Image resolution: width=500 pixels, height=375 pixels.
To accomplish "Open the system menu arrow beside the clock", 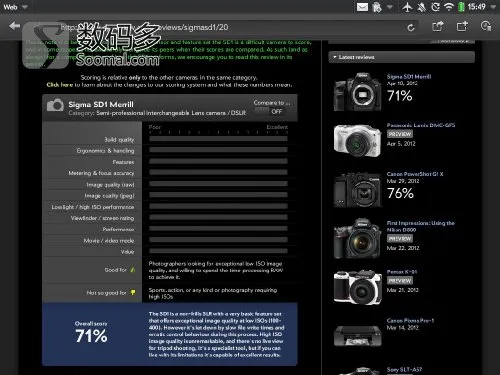I will click(x=493, y=7).
